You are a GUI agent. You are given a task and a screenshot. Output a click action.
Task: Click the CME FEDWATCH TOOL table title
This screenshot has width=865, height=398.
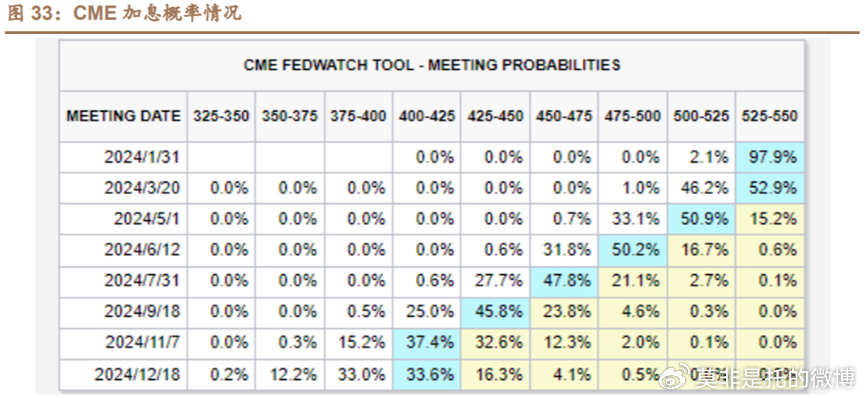pyautogui.click(x=432, y=65)
